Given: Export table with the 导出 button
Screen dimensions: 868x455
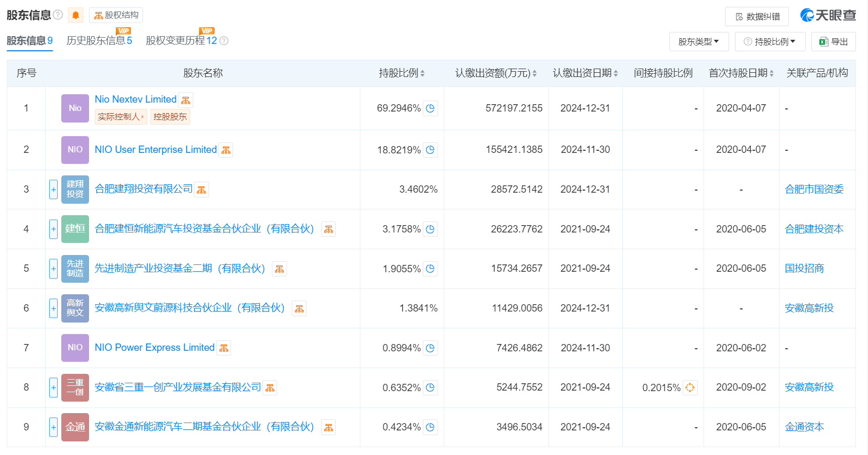Looking at the screenshot, I should tap(833, 42).
